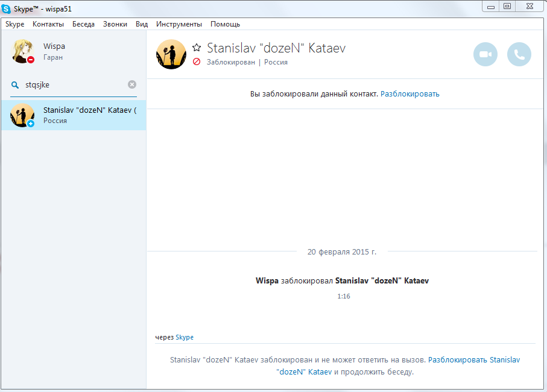This screenshot has height=392, width=547.
Task: Open the Инструменты menu
Action: [x=179, y=24]
